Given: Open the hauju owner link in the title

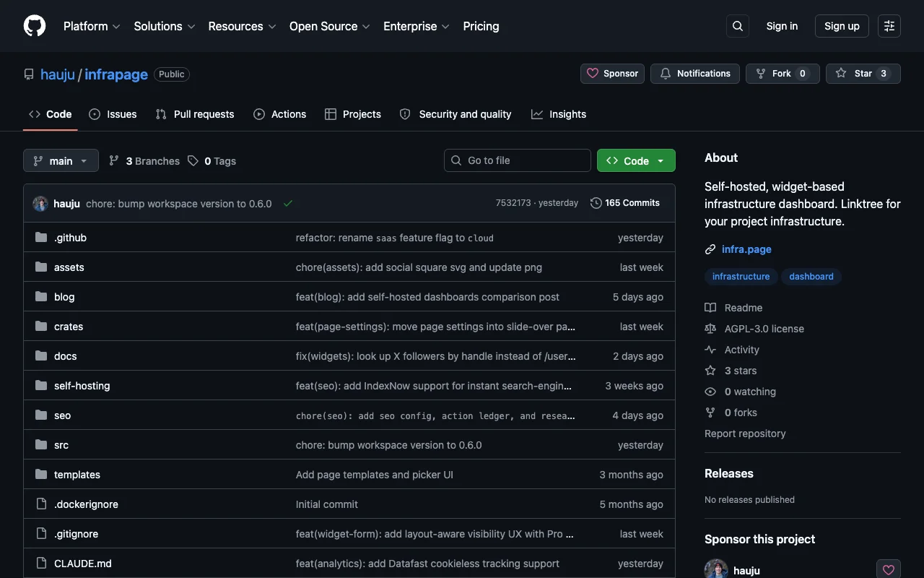Looking at the screenshot, I should coord(58,74).
